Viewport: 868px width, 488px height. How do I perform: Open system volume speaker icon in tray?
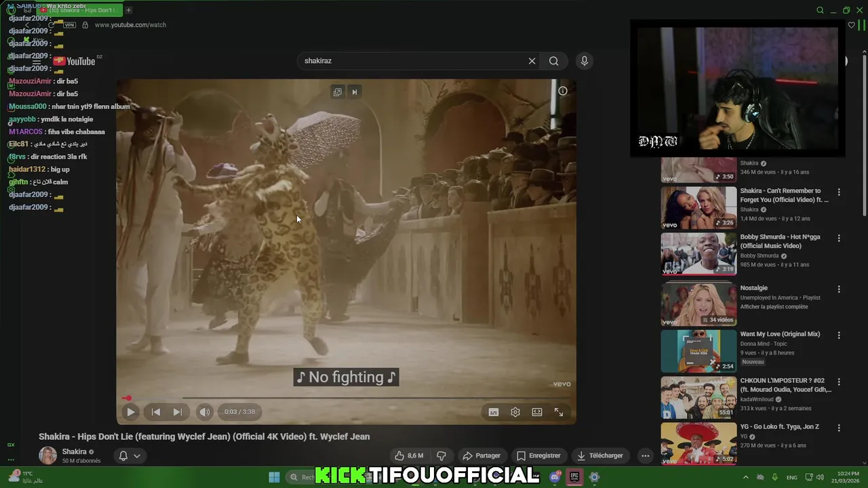pos(821,477)
